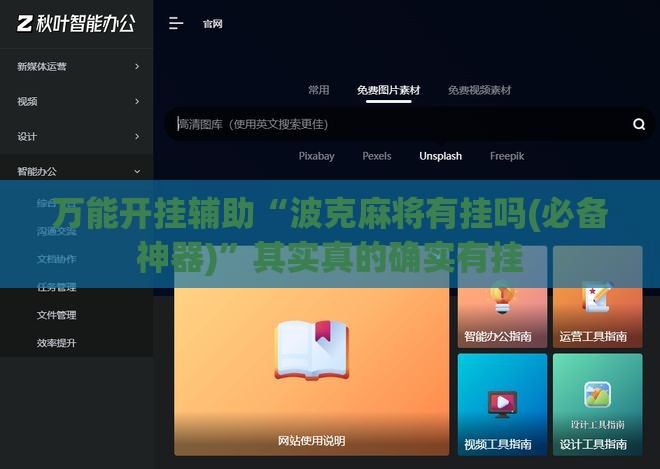The height and width of the screenshot is (469, 660).
Task: Expand the 设计 sidebar chevron
Action: pyautogui.click(x=137, y=136)
